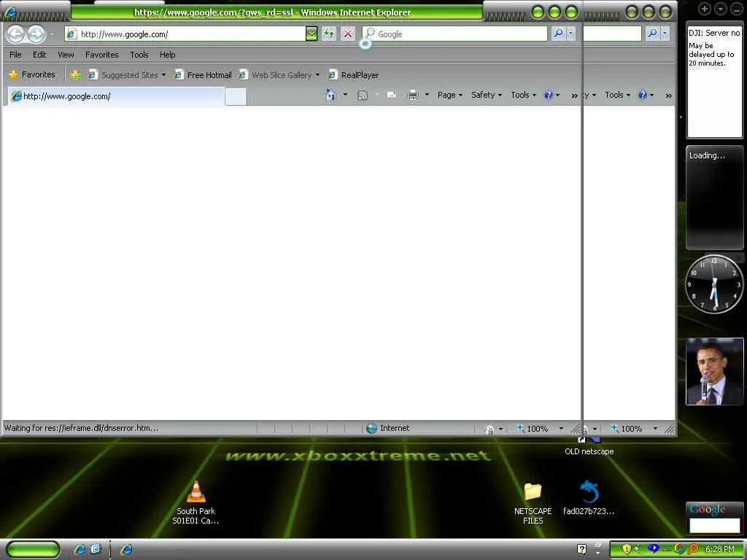
Task: Open the File menu
Action: pyautogui.click(x=15, y=55)
